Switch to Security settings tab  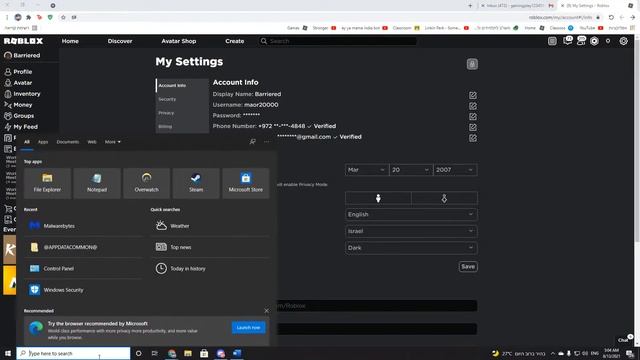(x=182, y=99)
